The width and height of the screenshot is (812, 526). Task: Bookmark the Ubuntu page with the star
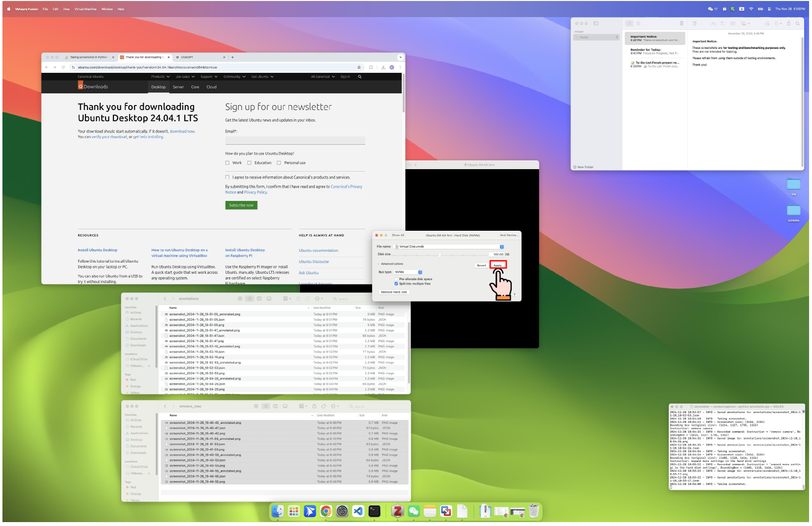click(359, 67)
